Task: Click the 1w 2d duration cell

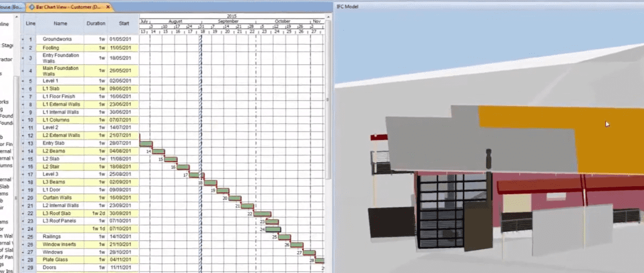Action: click(98, 213)
